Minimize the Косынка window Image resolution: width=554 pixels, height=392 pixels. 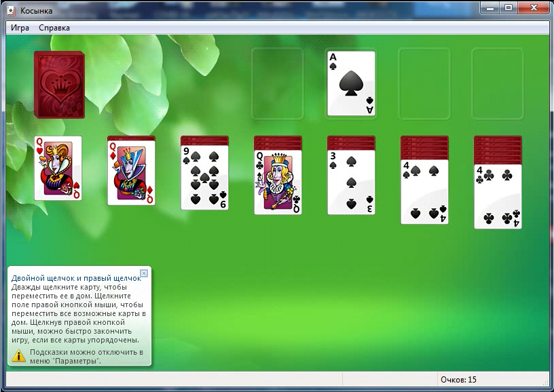[490, 7]
